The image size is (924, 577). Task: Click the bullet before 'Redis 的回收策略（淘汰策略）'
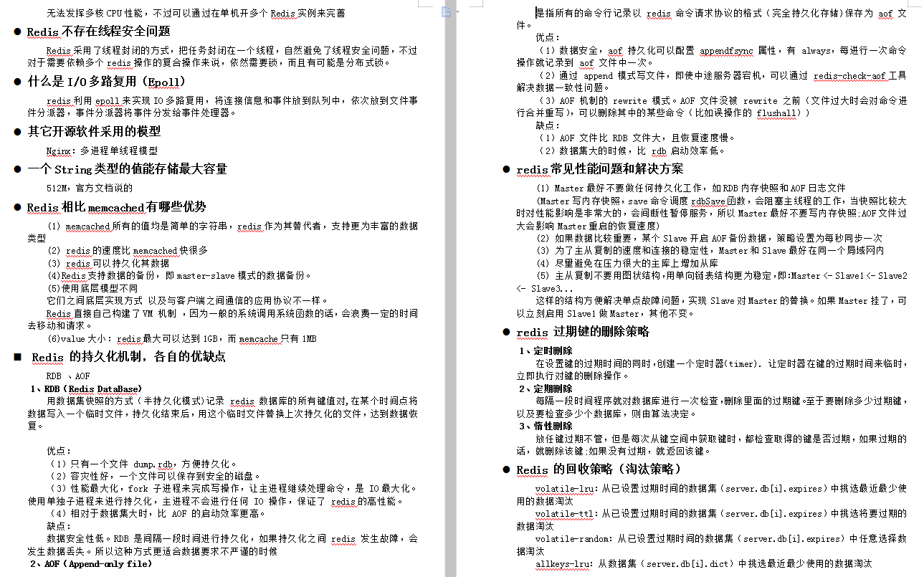tap(506, 469)
